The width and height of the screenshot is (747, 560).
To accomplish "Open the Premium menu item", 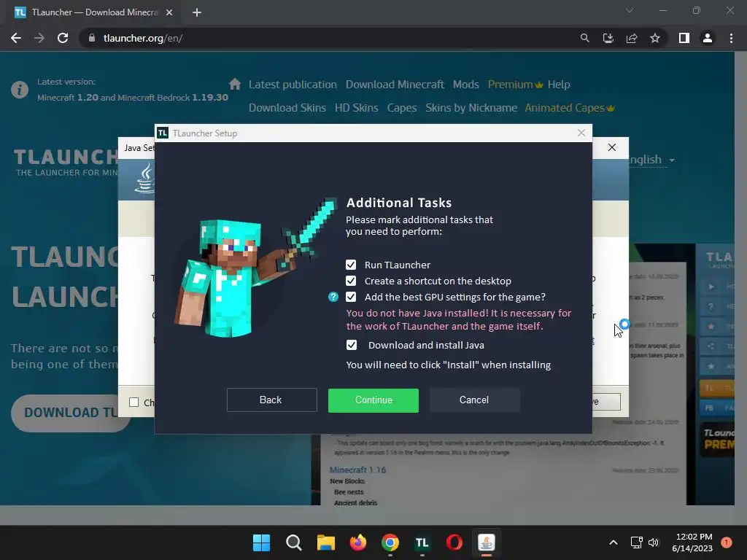I will [515, 85].
